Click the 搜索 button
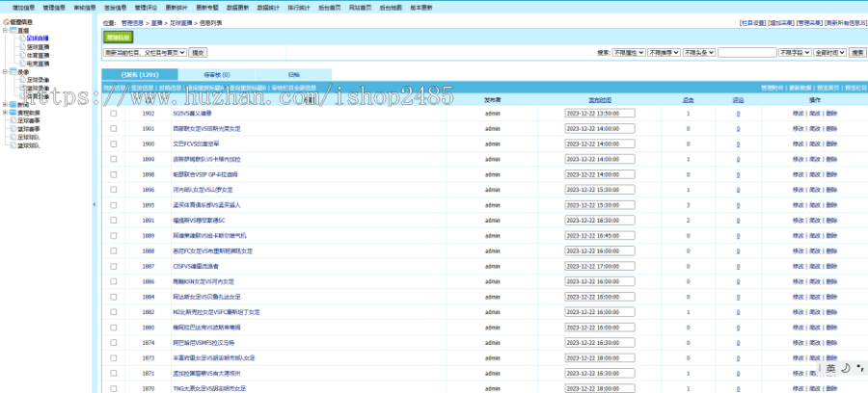The width and height of the screenshot is (868, 393). [x=858, y=53]
